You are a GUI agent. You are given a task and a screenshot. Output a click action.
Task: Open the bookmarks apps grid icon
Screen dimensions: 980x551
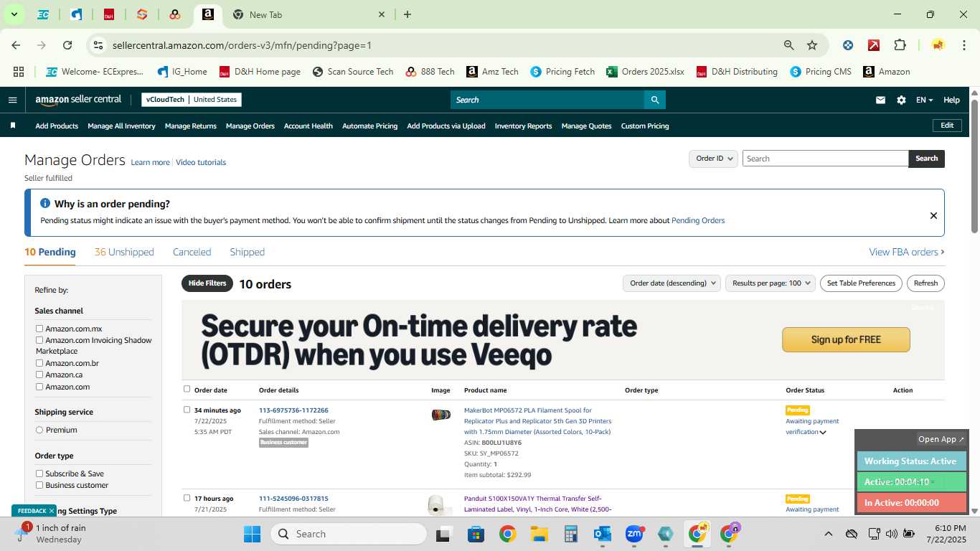tap(19, 72)
